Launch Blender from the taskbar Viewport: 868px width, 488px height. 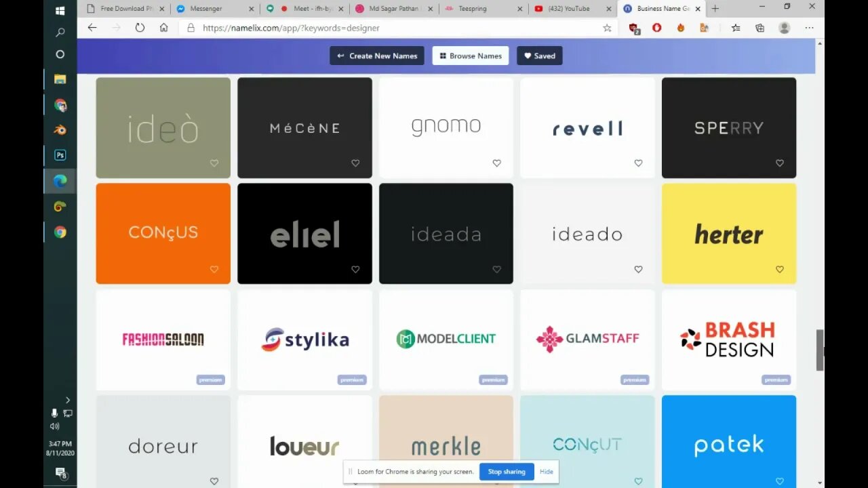[60, 129]
